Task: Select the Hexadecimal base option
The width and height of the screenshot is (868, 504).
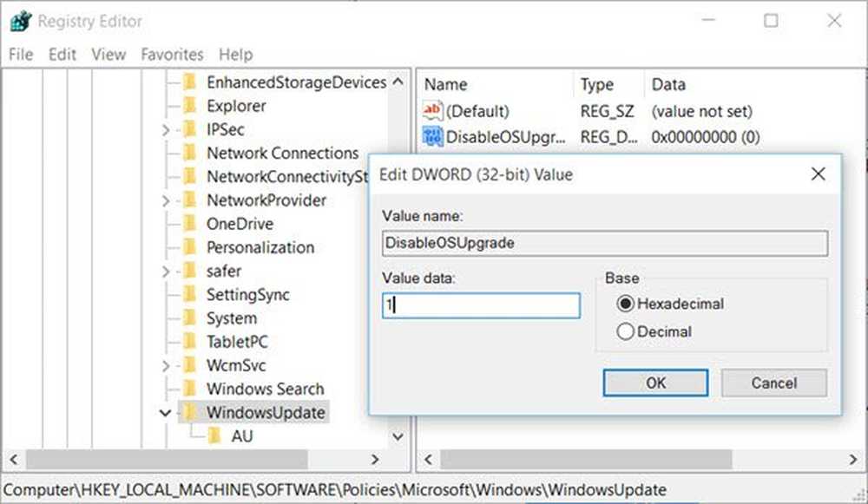Action: tap(625, 304)
